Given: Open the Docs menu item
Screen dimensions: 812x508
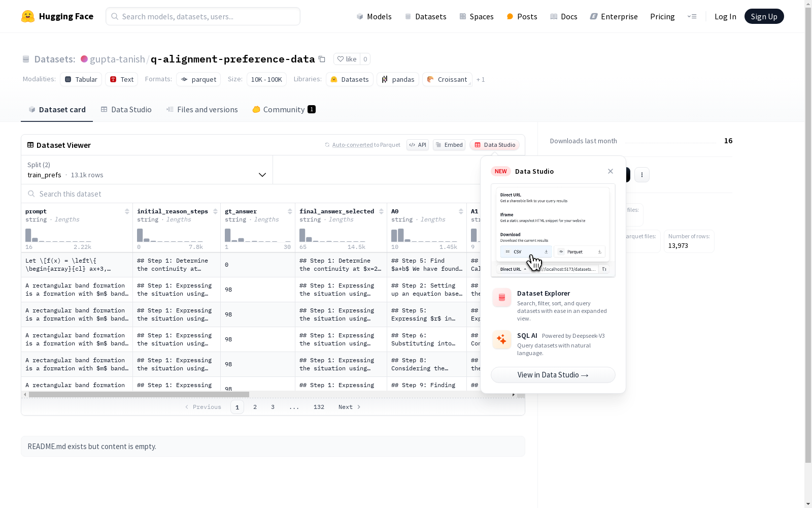Looking at the screenshot, I should point(564,16).
